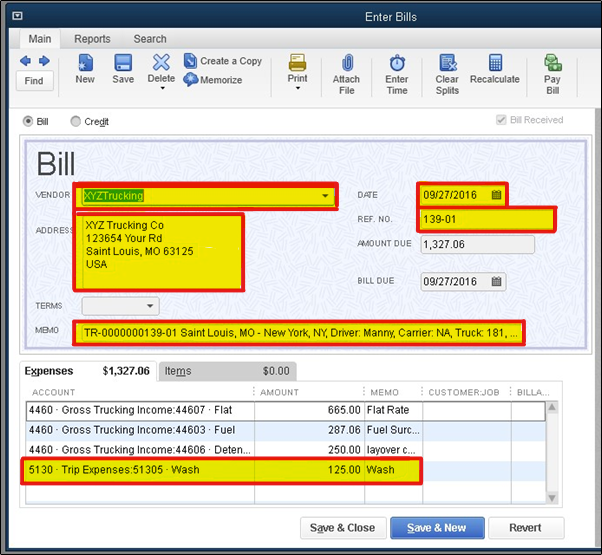Toggle the Bill Received checkbox
The image size is (602, 555).
point(501,120)
